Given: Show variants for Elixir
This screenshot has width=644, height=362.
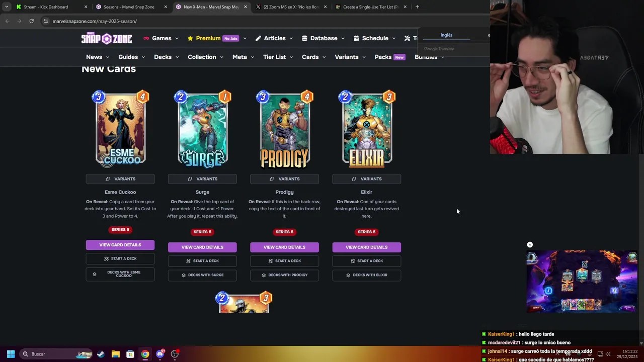Looking at the screenshot, I should tap(366, 179).
